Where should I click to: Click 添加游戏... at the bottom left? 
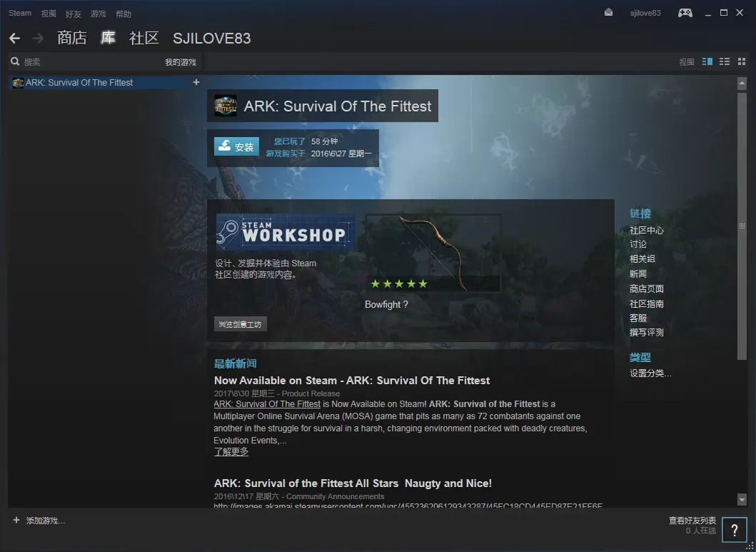(x=45, y=521)
